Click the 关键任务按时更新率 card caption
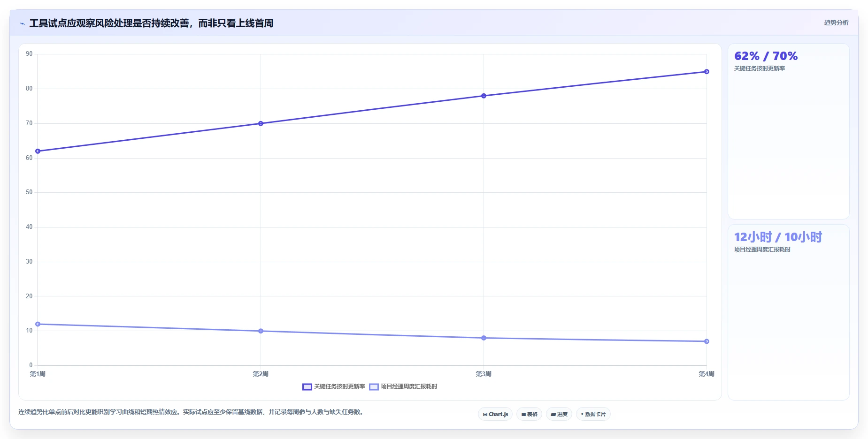Image resolution: width=868 pixels, height=439 pixels. [x=759, y=68]
